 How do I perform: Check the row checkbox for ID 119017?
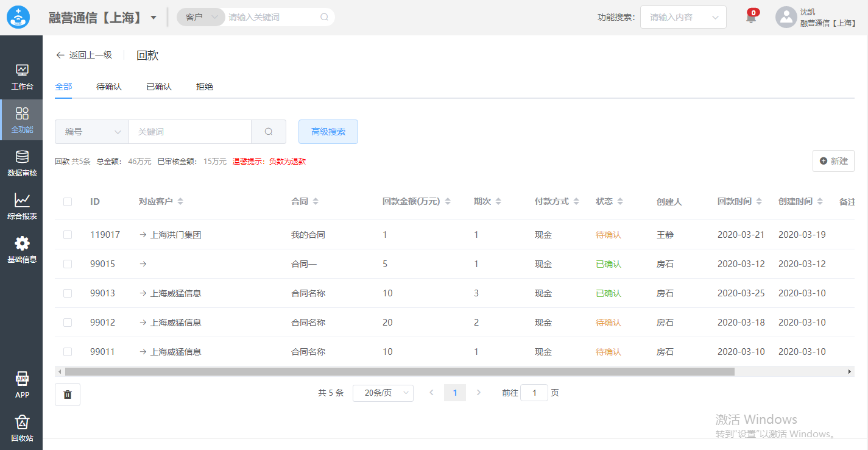point(68,235)
